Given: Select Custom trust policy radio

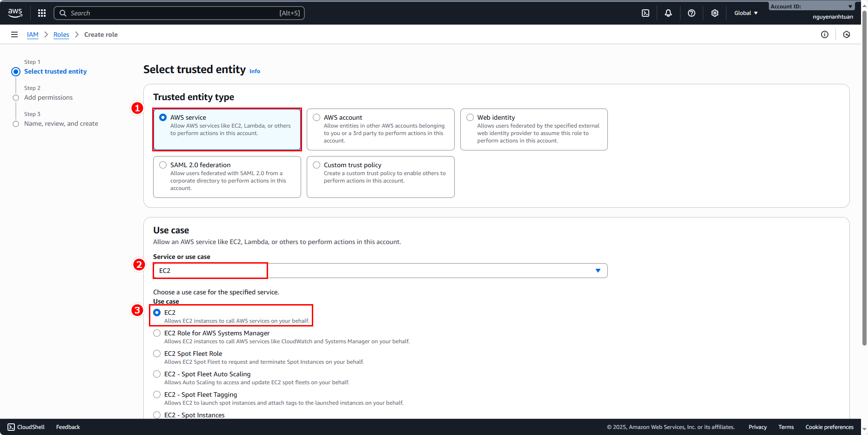Looking at the screenshot, I should [316, 165].
